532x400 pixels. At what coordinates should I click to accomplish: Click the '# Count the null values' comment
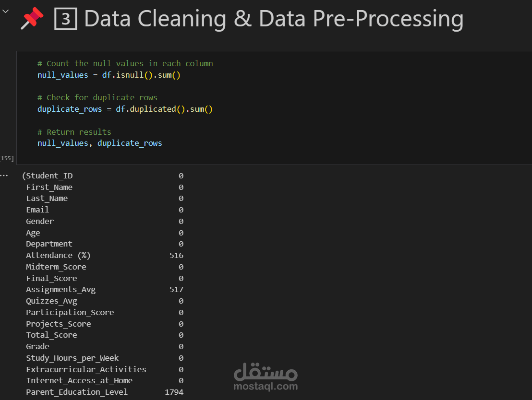[x=125, y=63]
